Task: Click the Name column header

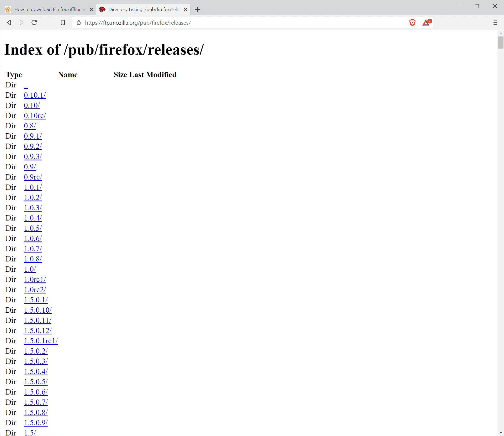Action: tap(68, 75)
